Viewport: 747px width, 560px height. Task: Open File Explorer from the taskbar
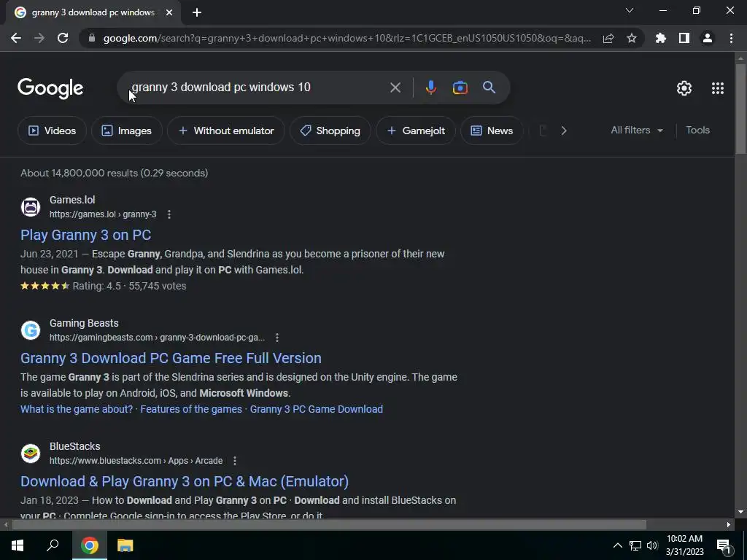[x=125, y=545]
